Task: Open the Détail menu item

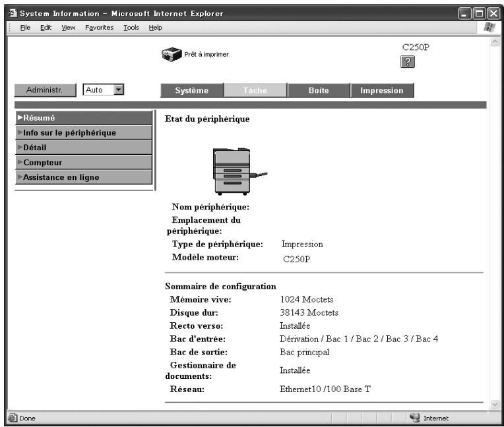Action: click(x=84, y=148)
